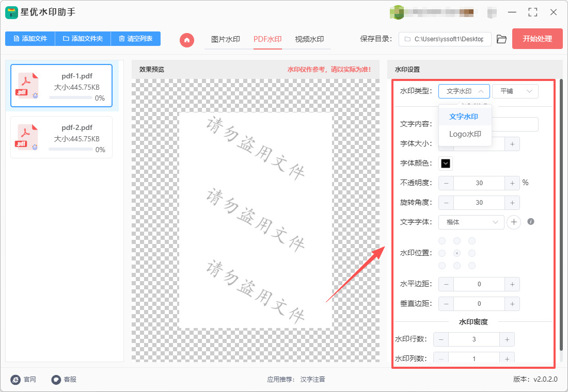Click the 清空列表 button
568x392 pixels.
click(x=135, y=38)
